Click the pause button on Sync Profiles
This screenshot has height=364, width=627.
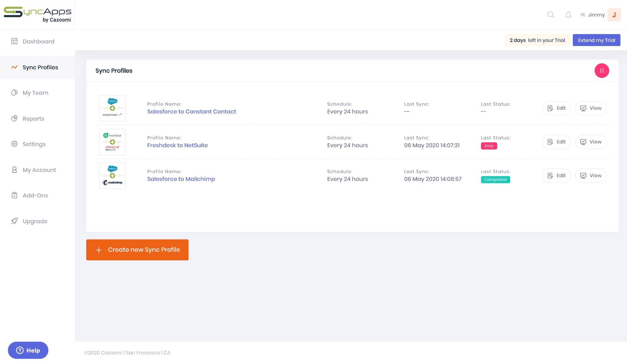click(602, 71)
